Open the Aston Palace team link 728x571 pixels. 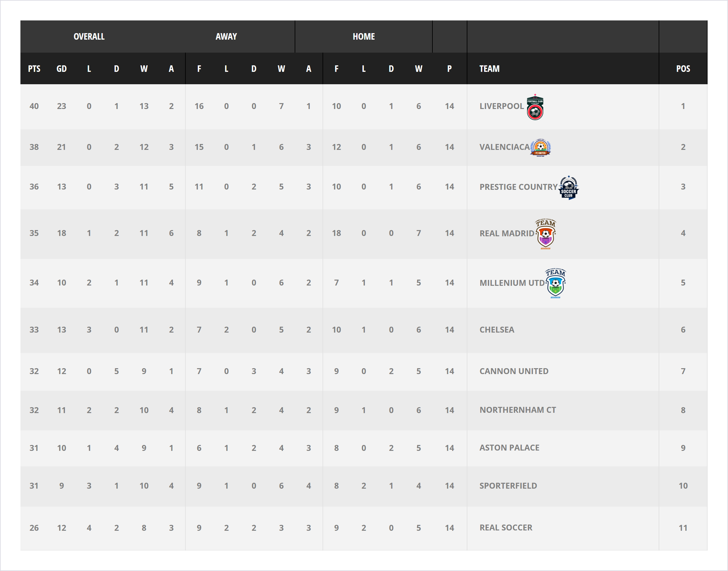[509, 448]
